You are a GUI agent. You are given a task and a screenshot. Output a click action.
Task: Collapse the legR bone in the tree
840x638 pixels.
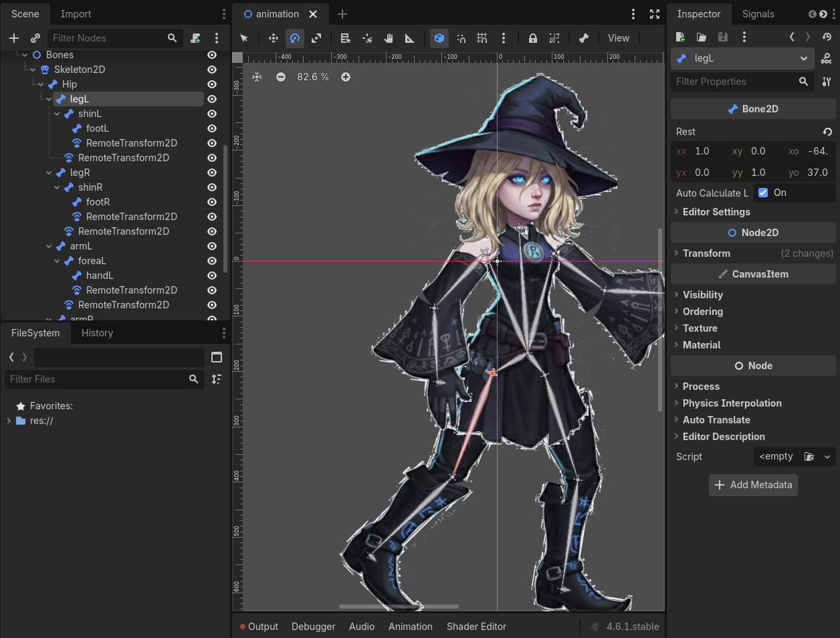pos(49,173)
